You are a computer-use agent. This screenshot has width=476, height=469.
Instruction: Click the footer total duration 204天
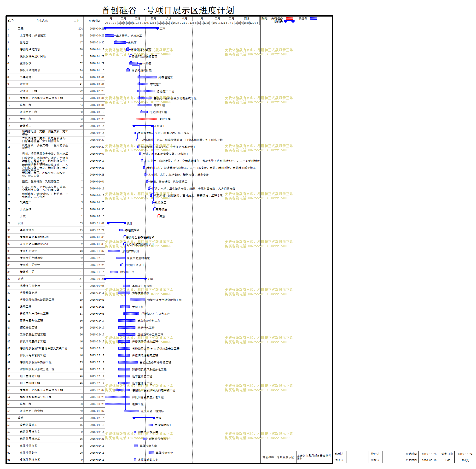465,460
